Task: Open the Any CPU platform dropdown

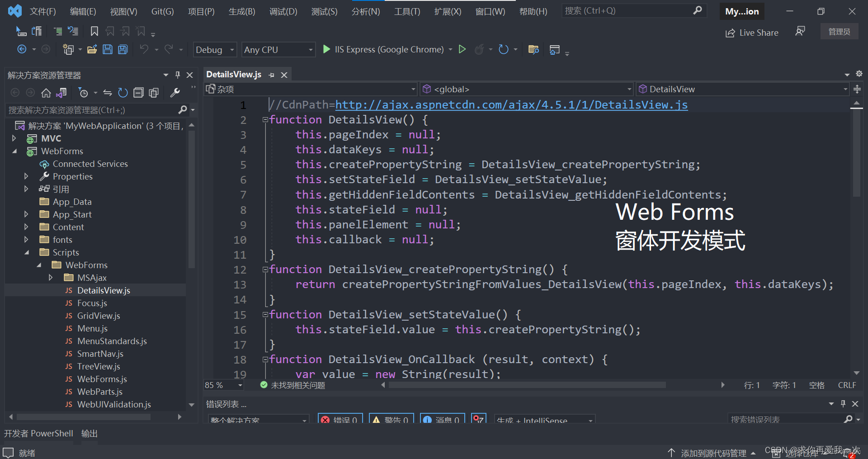Action: (x=278, y=49)
